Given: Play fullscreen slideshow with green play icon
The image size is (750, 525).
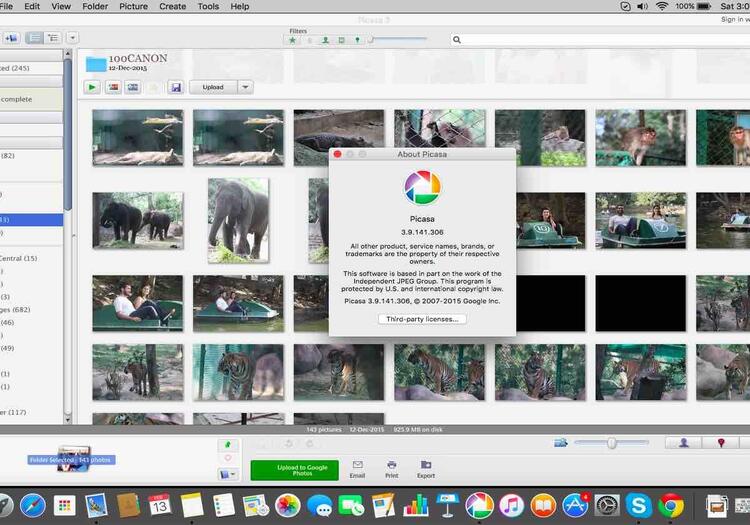Looking at the screenshot, I should pos(92,87).
